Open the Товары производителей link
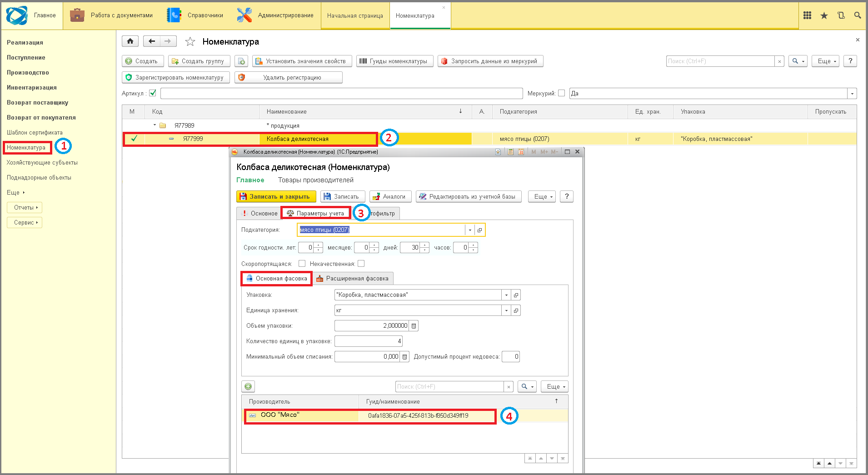Image resolution: width=868 pixels, height=475 pixels. pos(316,180)
